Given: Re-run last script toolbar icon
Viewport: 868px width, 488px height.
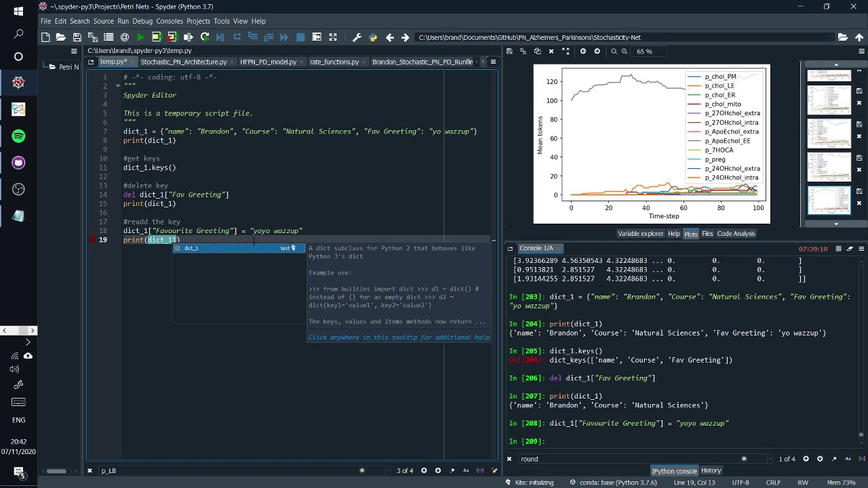Looking at the screenshot, I should 205,37.
